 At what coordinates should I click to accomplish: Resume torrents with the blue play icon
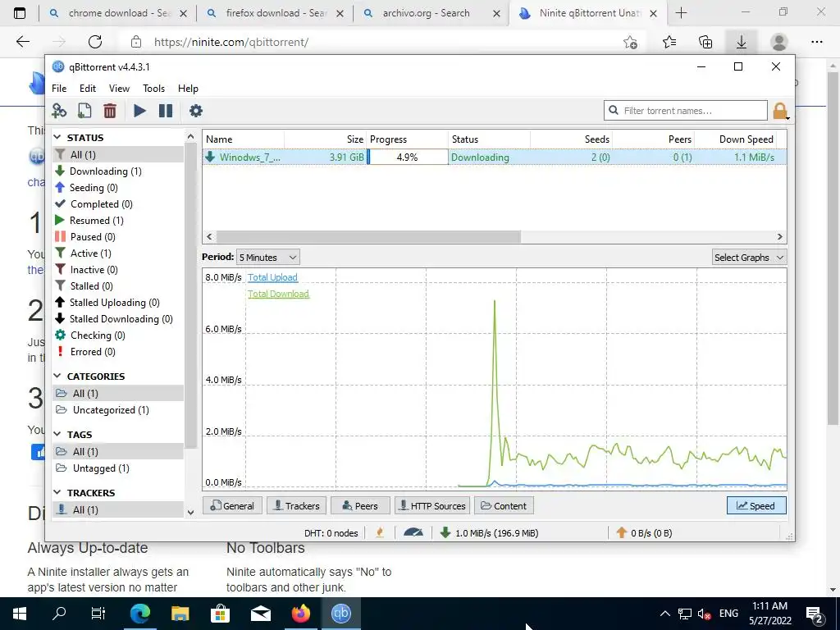(x=139, y=111)
